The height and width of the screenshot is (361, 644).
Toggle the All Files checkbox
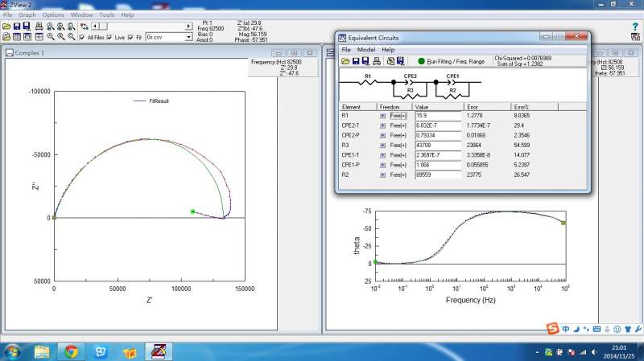[82, 37]
